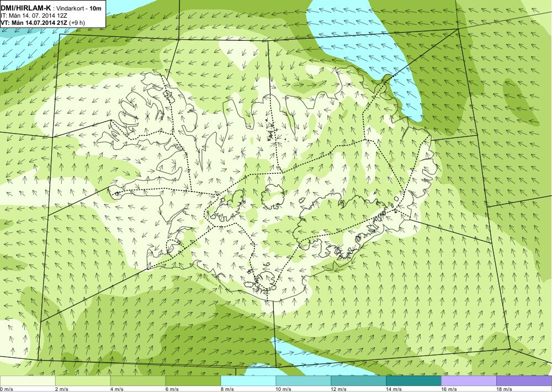This screenshot has height=392, width=552.
Task: Click the medium green legend swatch for 4–6 m/s
Action: pyautogui.click(x=138, y=381)
